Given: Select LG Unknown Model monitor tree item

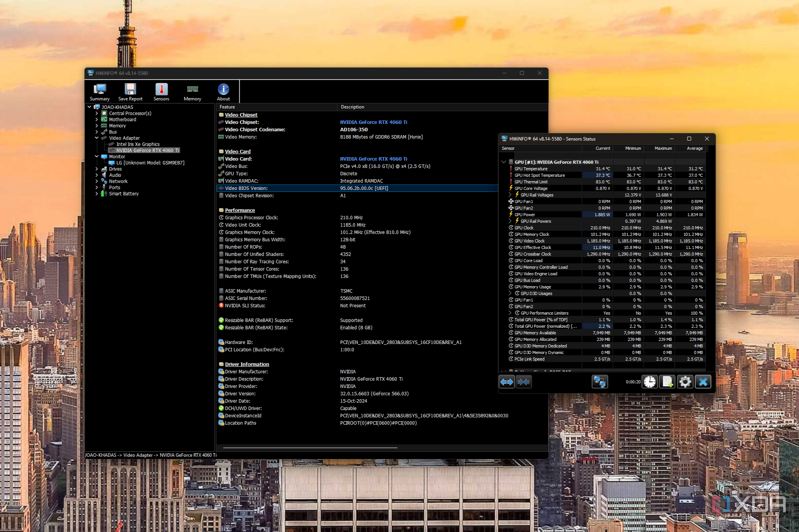Looking at the screenshot, I should tap(150, 163).
